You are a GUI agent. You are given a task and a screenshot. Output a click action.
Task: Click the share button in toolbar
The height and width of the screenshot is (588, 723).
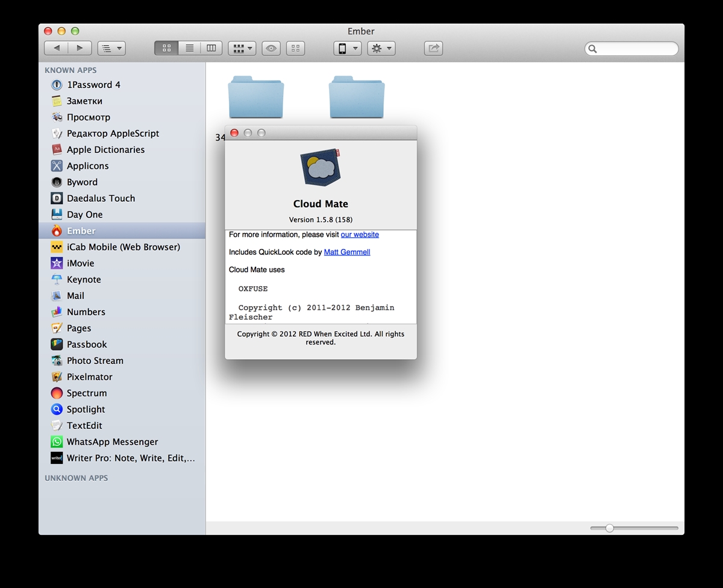(433, 48)
